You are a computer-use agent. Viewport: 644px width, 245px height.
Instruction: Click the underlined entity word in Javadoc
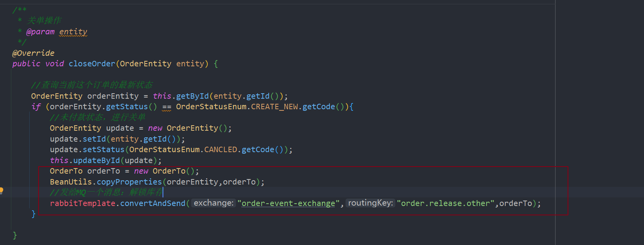73,32
